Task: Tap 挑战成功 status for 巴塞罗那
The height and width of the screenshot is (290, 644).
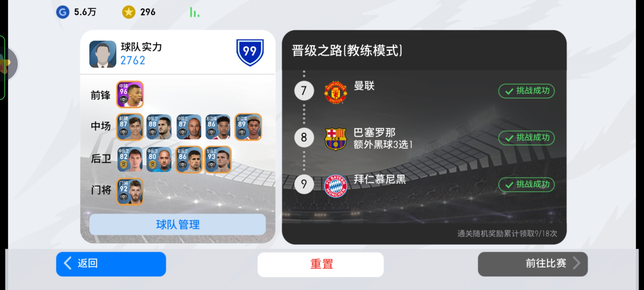Action: point(526,138)
